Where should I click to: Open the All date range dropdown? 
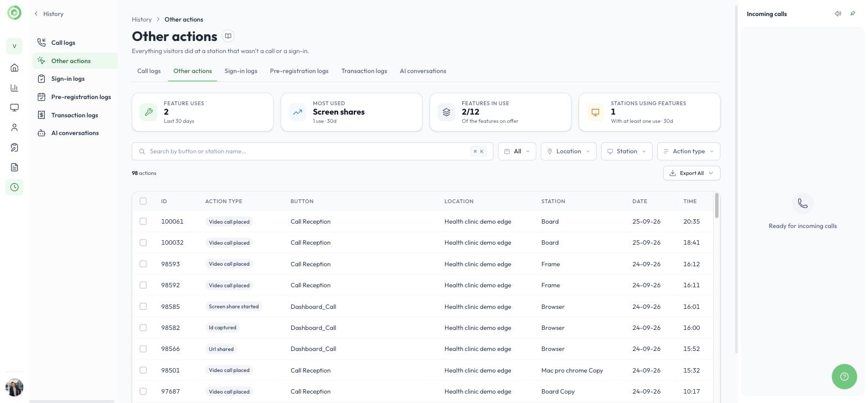click(x=517, y=151)
